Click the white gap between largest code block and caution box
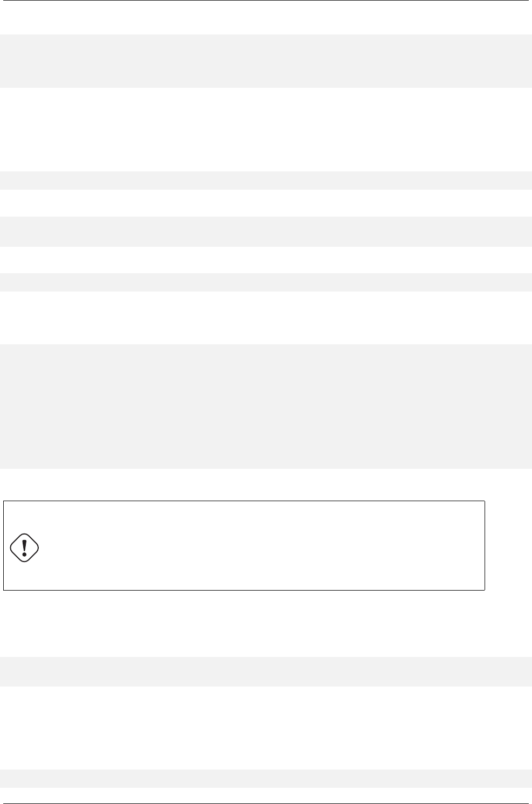The image size is (532, 804). click(266, 484)
